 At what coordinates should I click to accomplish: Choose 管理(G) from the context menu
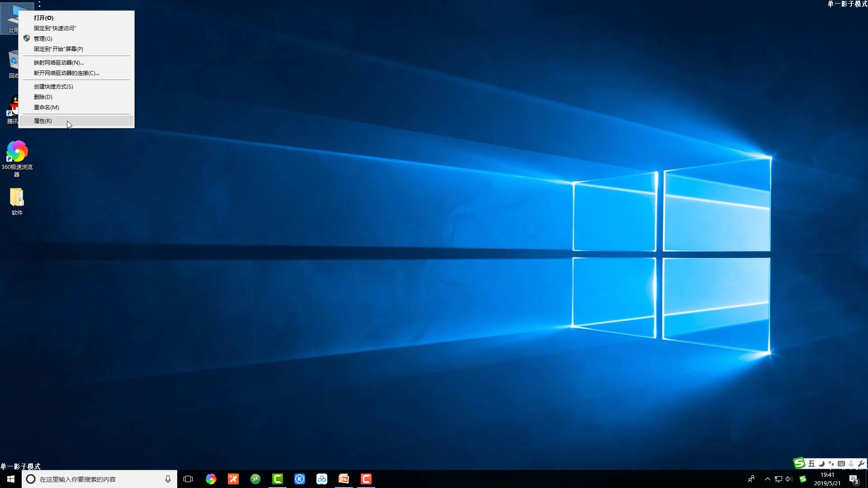(x=43, y=38)
